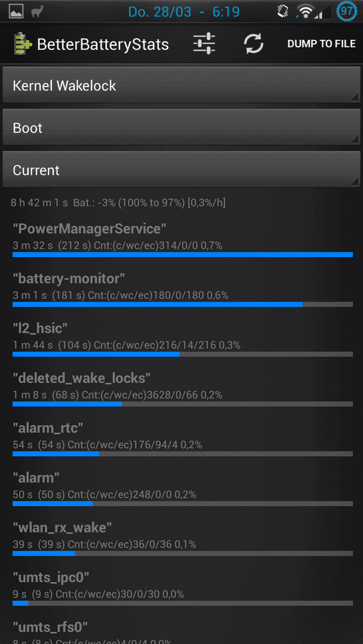Open the Kernel Wakelock stat type dropdown

coord(181,85)
